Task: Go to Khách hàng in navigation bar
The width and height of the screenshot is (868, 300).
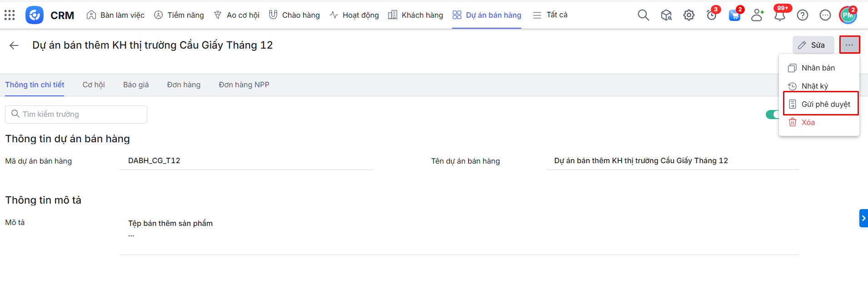Action: pos(416,15)
